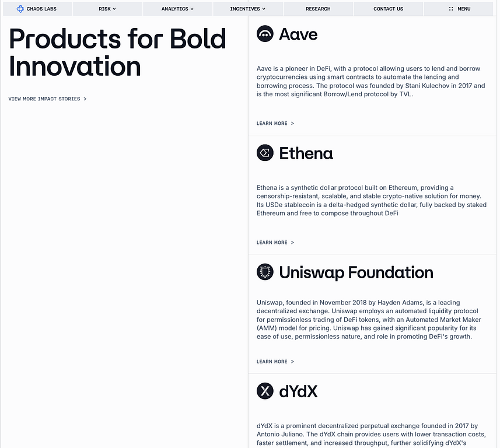Click the Uniswap Foundation heading
Viewport: 500px width, 448px height.
point(356,272)
